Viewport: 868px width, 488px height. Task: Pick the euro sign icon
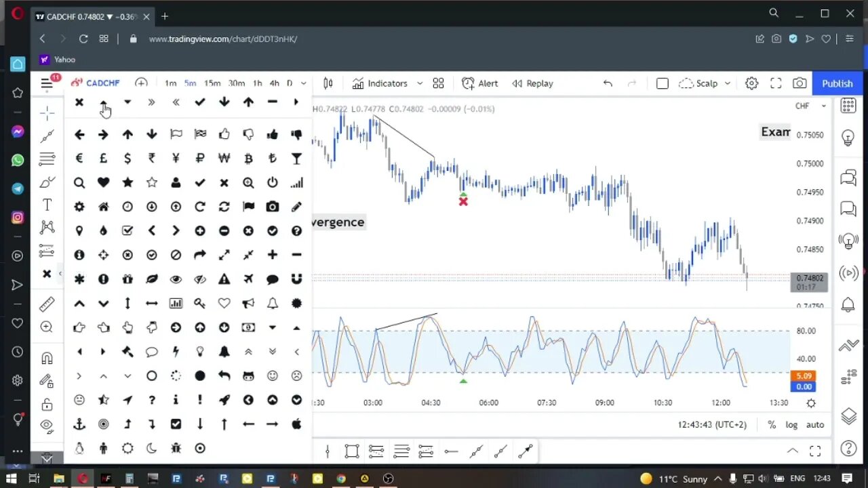pyautogui.click(x=79, y=159)
